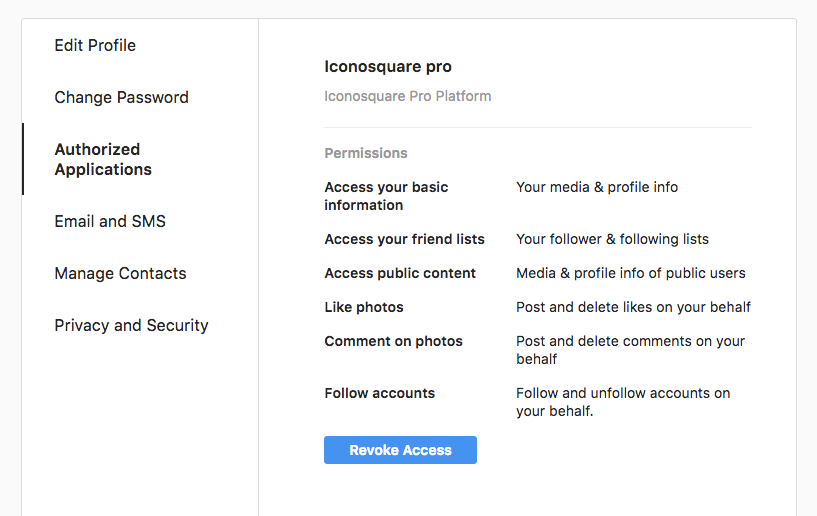This screenshot has width=817, height=516.
Task: Open Privacy and Security settings
Action: click(x=131, y=325)
